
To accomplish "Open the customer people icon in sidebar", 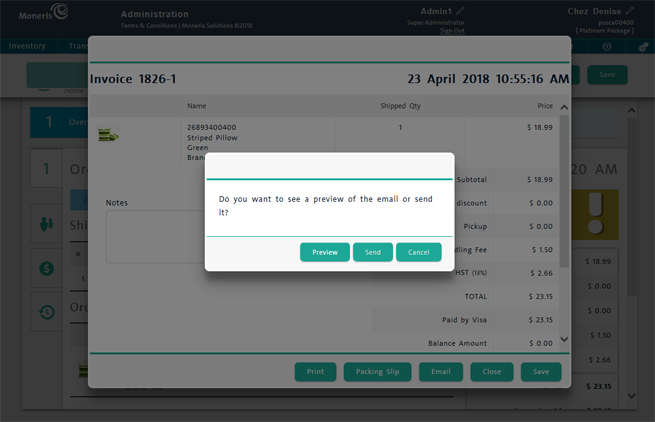I will (x=46, y=222).
